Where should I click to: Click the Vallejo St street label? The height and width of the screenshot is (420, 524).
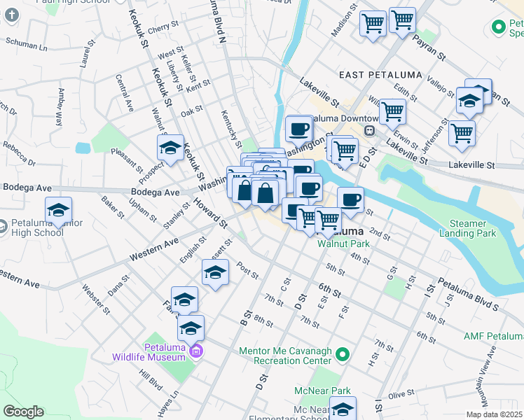tap(441, 87)
